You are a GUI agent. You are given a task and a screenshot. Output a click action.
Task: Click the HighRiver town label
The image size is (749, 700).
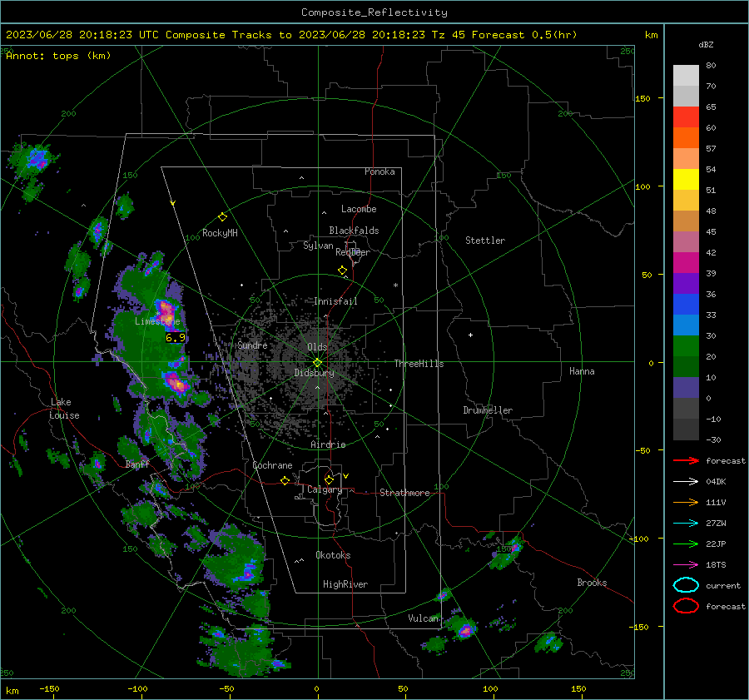tap(345, 584)
